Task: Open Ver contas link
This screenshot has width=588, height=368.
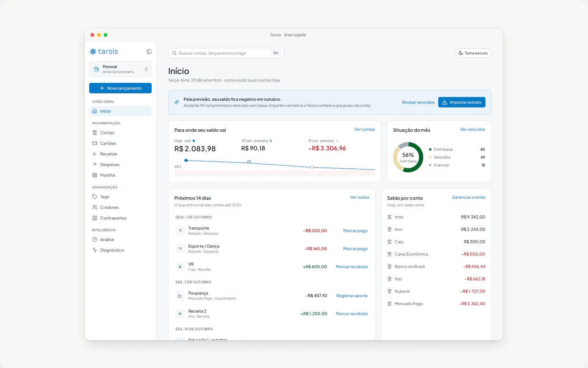Action: pyautogui.click(x=364, y=130)
